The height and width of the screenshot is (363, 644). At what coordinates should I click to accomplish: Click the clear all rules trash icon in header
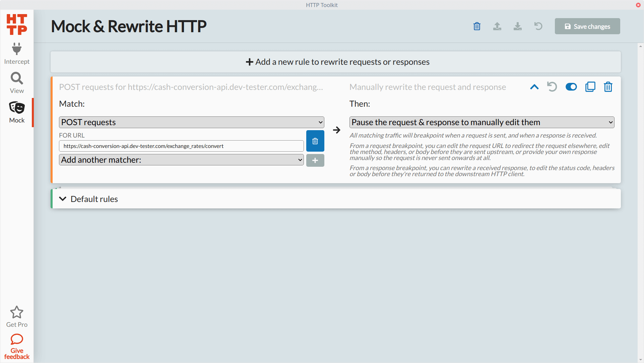click(x=477, y=26)
